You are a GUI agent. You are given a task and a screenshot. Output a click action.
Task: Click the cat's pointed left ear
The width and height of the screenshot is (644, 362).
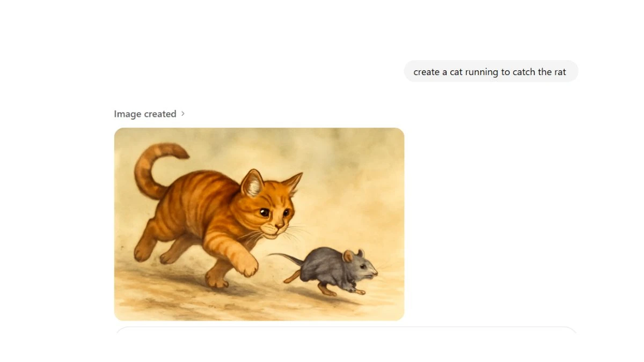(252, 183)
